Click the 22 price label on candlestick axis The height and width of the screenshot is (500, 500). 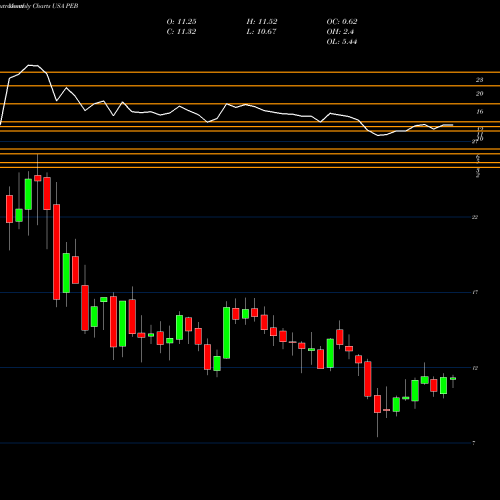(x=475, y=217)
